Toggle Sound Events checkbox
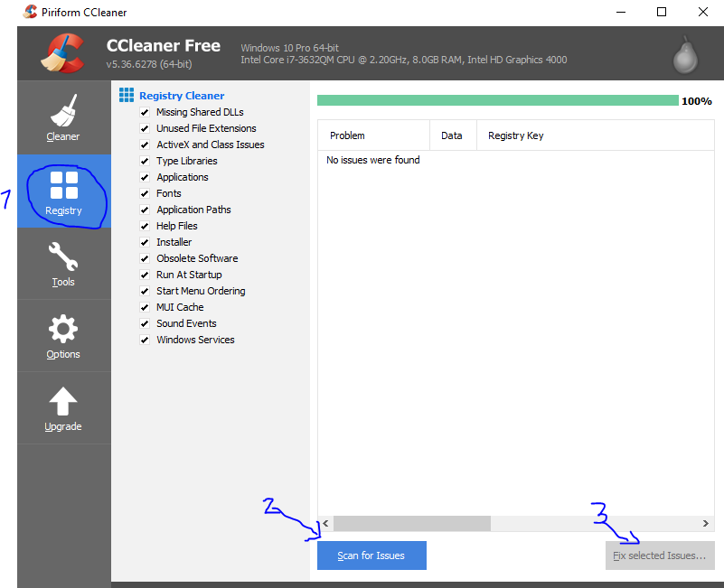724x588 pixels. click(x=145, y=323)
